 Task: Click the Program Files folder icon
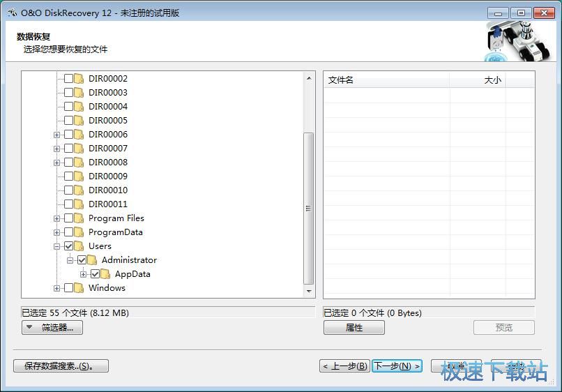point(79,218)
